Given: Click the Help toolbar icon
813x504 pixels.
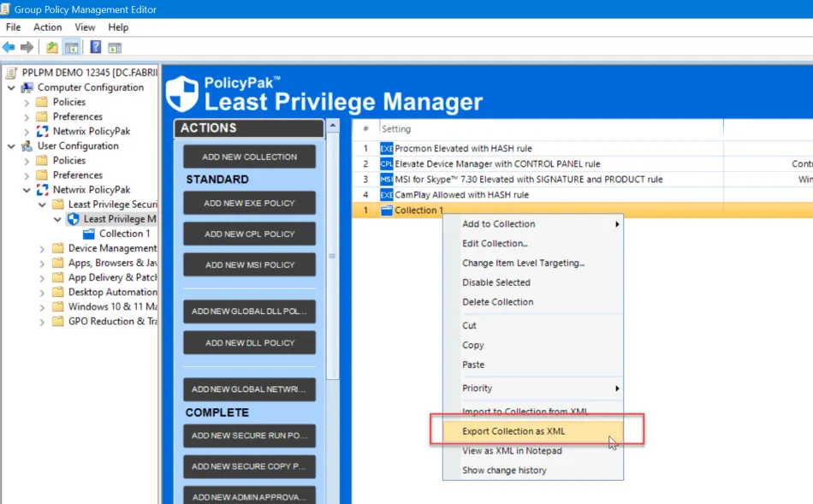Looking at the screenshot, I should [95, 47].
